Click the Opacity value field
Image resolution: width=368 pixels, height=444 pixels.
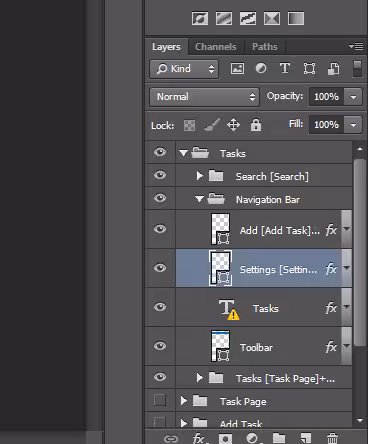click(327, 97)
